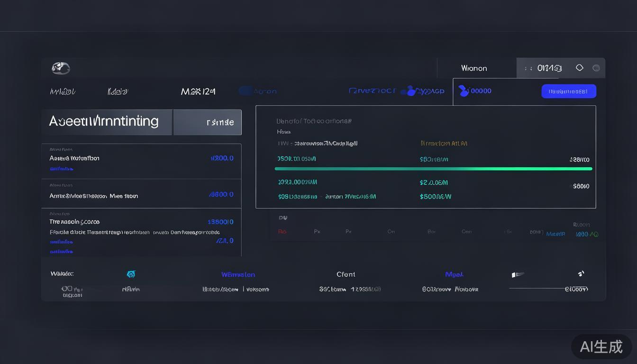
Task: Click the flag icon near the footer slider
Action: [x=517, y=274]
